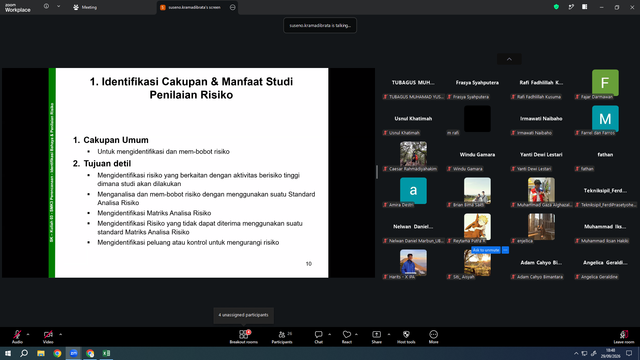Expand chat options arrow
640x360 pixels.
(329, 334)
